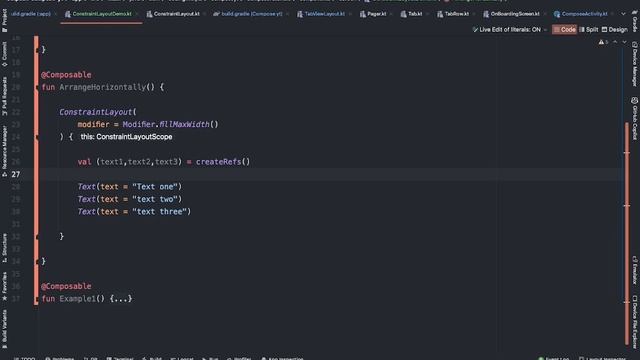This screenshot has width=640, height=360.
Task: Close the ComposeActivity.kt tab
Action: tap(613, 14)
